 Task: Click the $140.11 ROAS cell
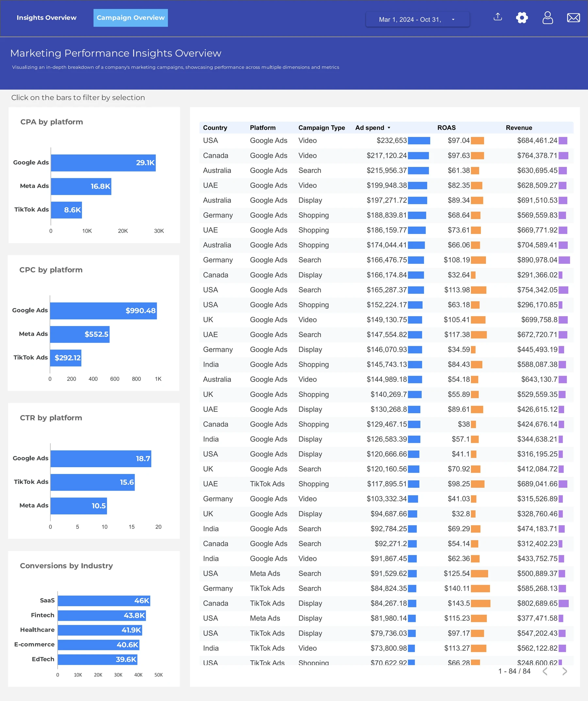tap(457, 589)
